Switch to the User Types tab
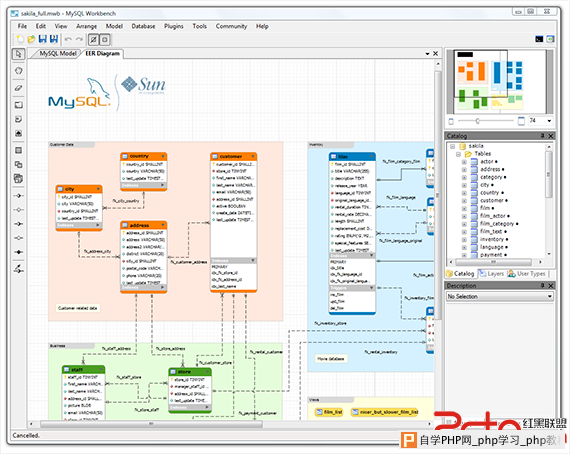Screen dimensions: 570x454 (x=527, y=274)
